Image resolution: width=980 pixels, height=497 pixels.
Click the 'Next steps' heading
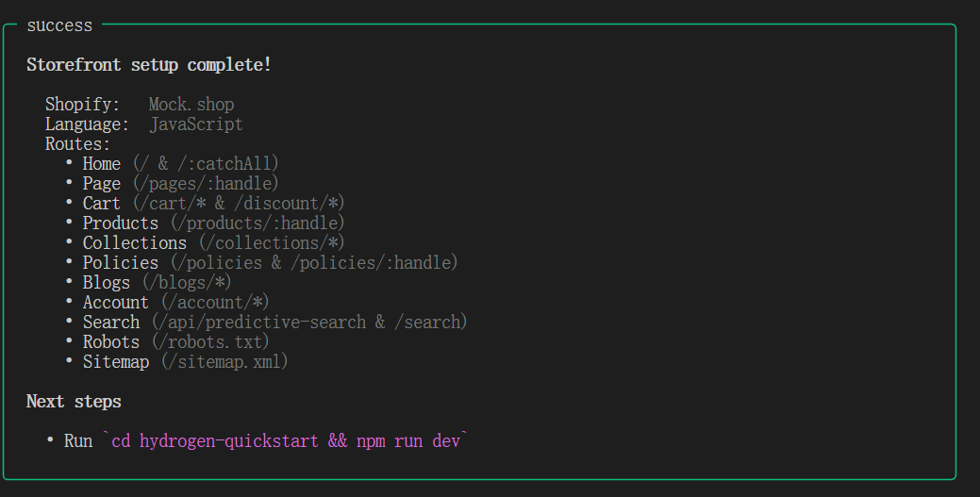tap(74, 402)
